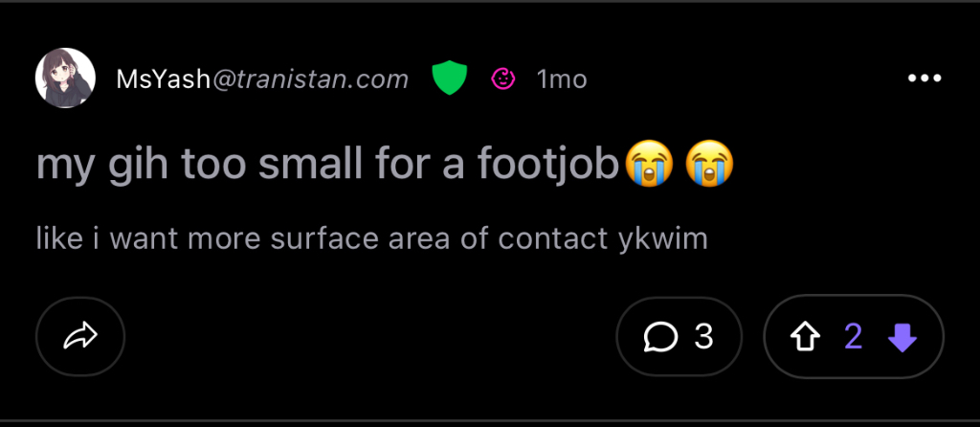The height and width of the screenshot is (427, 980).
Task: Click the speech bubble comments icon
Action: [x=661, y=336]
